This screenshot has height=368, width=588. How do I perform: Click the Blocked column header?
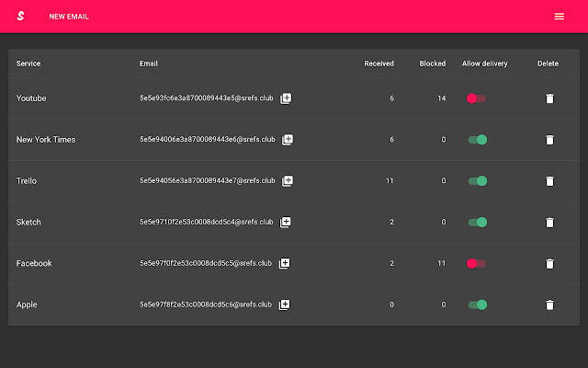point(433,63)
